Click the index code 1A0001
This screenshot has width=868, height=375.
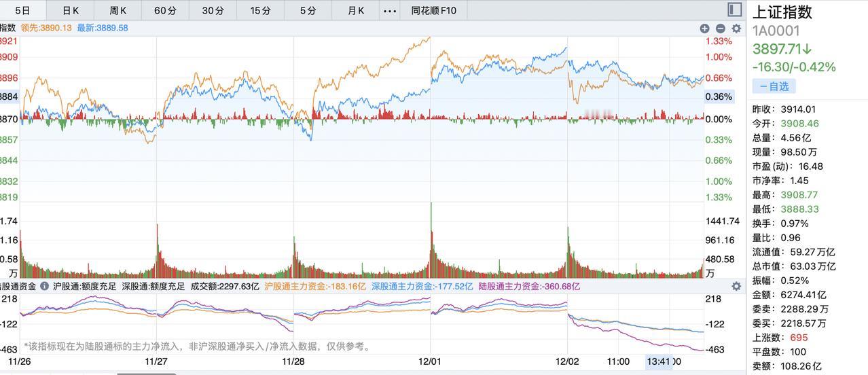(776, 31)
